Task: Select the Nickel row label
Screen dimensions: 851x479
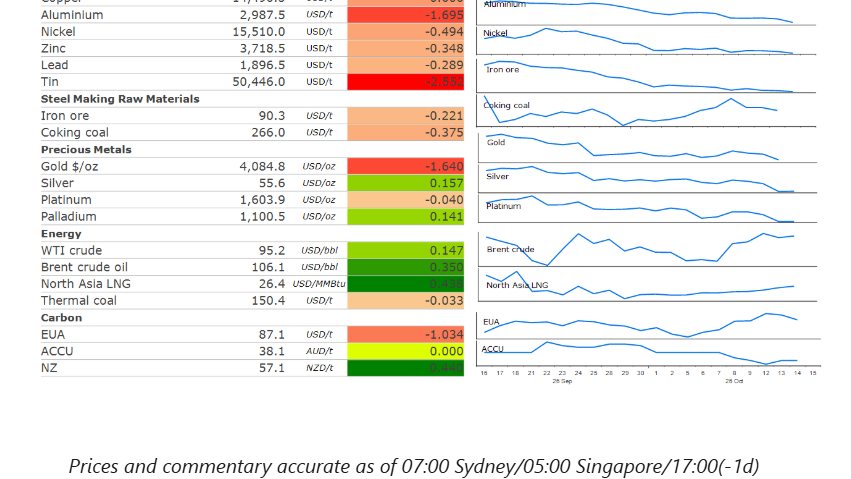Action: coord(58,31)
